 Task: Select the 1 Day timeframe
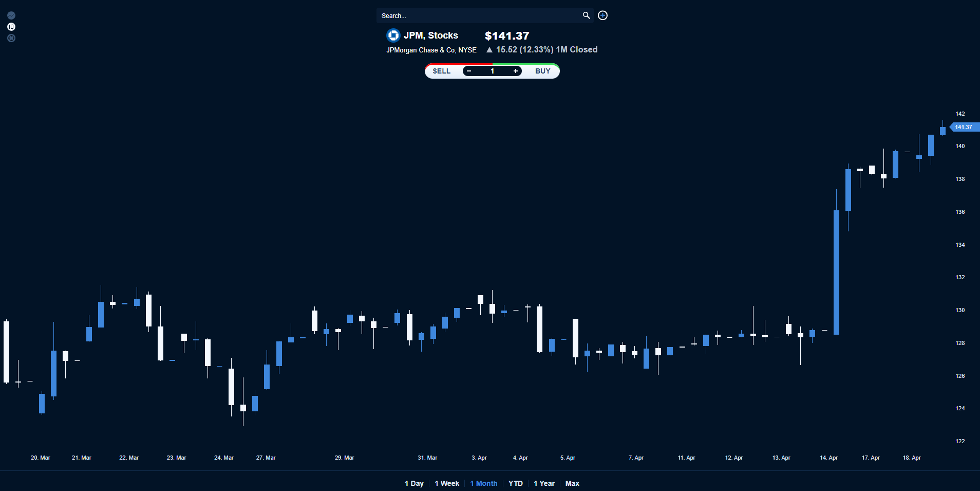point(414,483)
